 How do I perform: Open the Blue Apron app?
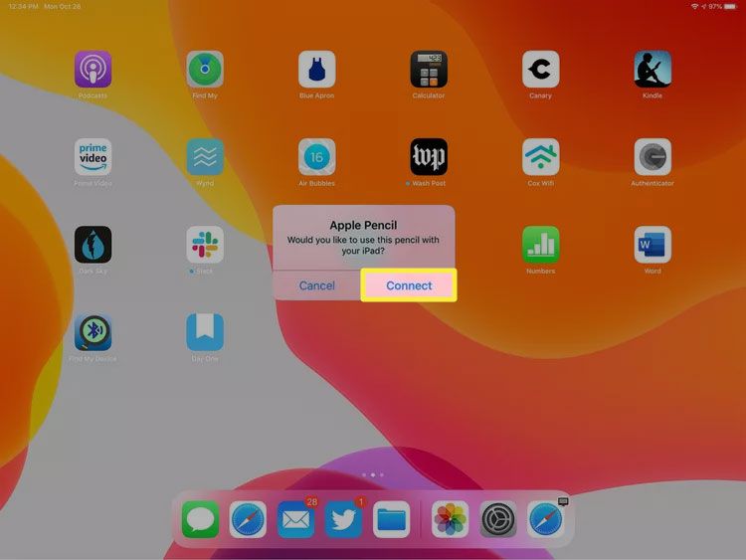(316, 70)
